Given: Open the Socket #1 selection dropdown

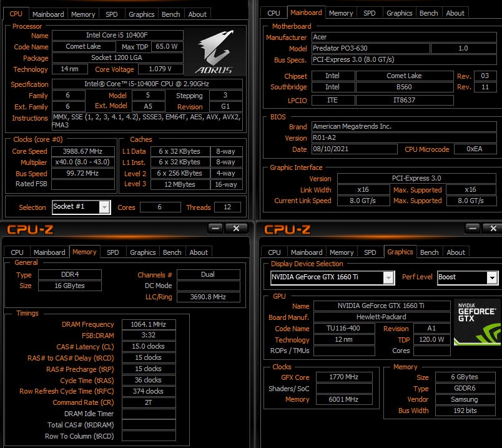Looking at the screenshot, I should (x=104, y=207).
